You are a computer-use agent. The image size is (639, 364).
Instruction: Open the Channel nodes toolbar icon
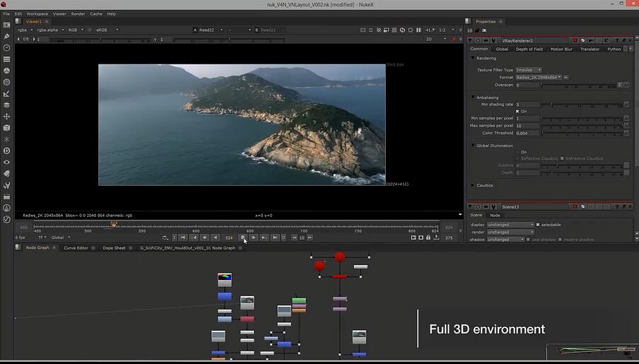6,59
